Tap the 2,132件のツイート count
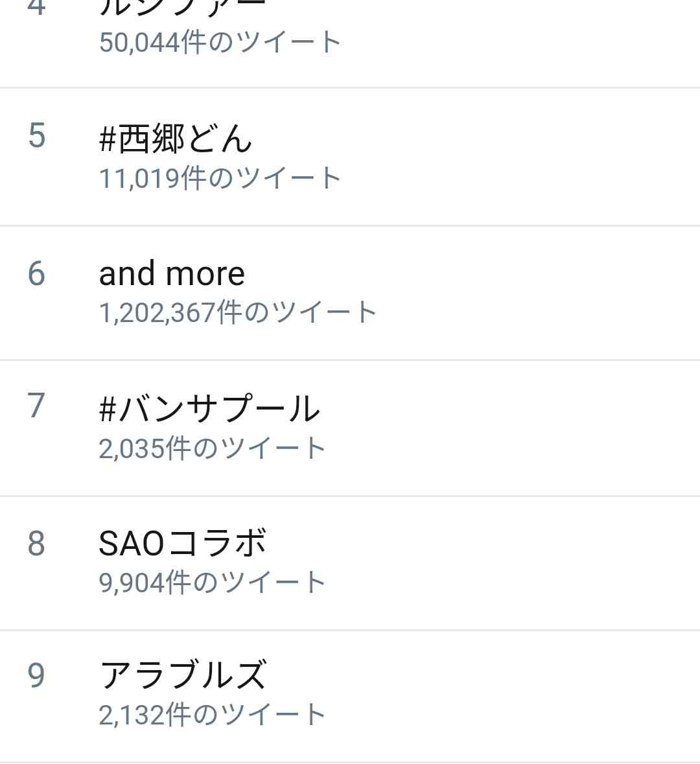This screenshot has width=700, height=764. (x=213, y=715)
